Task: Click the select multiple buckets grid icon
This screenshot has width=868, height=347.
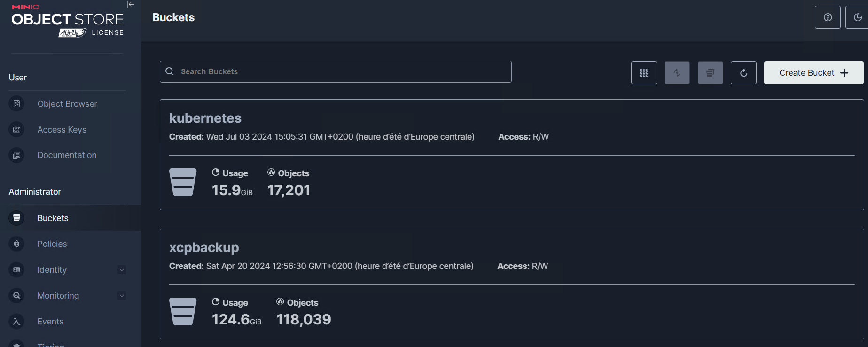Action: [x=644, y=73]
